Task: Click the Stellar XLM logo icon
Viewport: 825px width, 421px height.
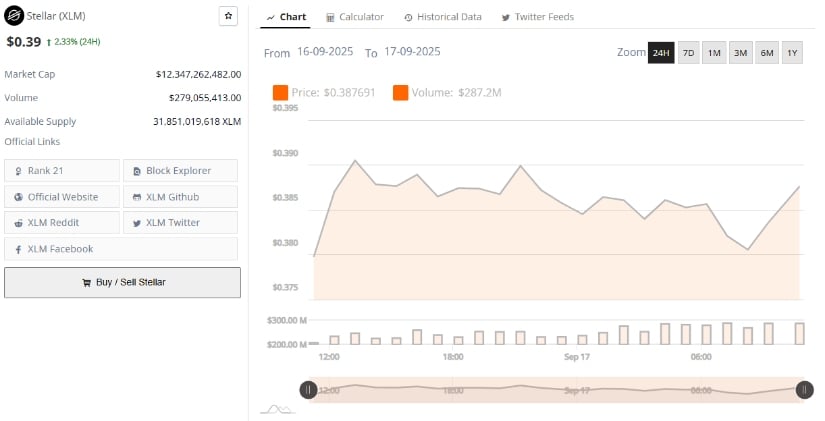Action: [x=12, y=17]
